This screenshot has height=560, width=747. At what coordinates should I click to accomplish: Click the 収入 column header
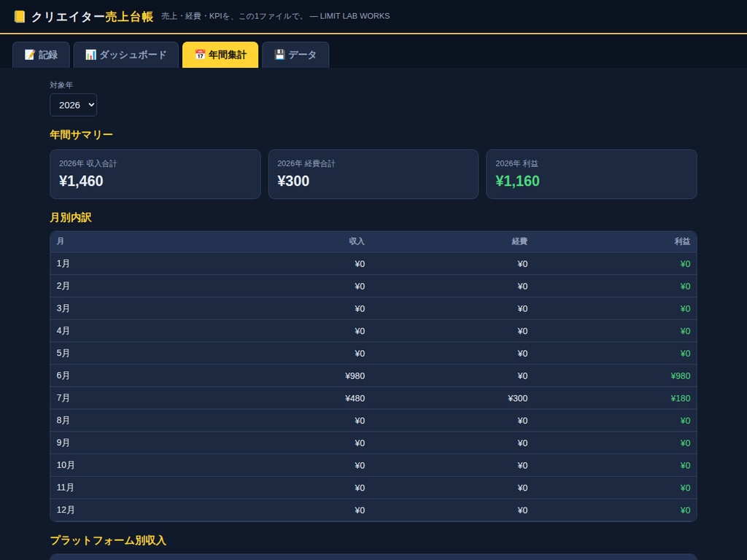(x=357, y=241)
